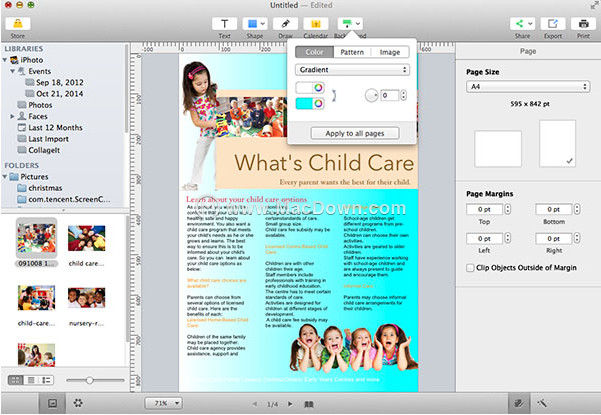This screenshot has height=415, width=601.
Task: Expand the Faces tree item
Action: pos(13,116)
